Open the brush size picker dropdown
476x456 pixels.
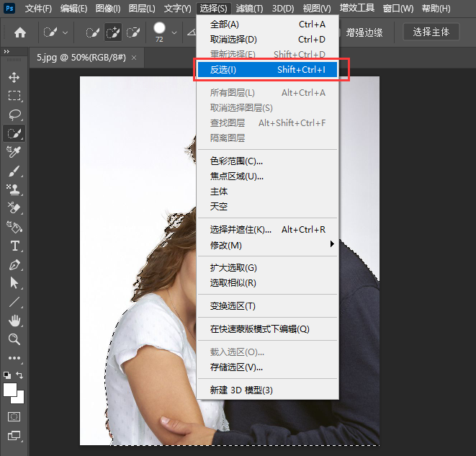174,32
